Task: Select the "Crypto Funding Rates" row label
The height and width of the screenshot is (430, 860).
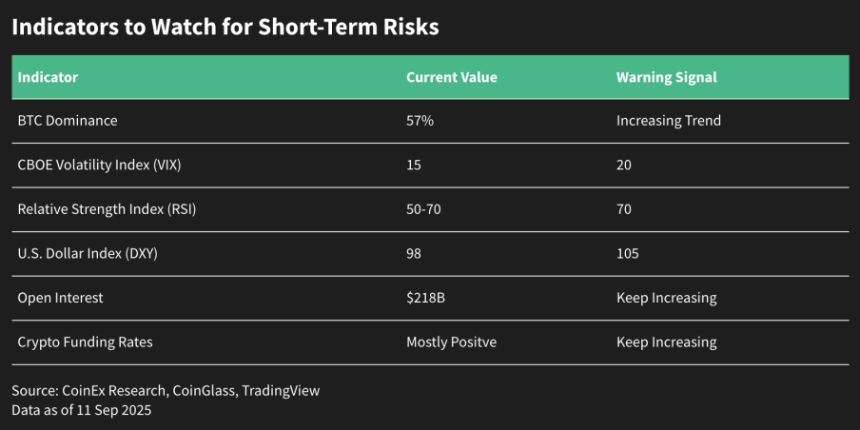Action: (x=85, y=342)
